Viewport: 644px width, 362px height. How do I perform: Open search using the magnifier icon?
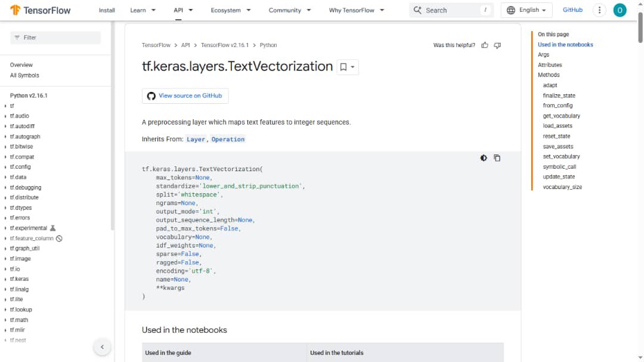pyautogui.click(x=417, y=10)
